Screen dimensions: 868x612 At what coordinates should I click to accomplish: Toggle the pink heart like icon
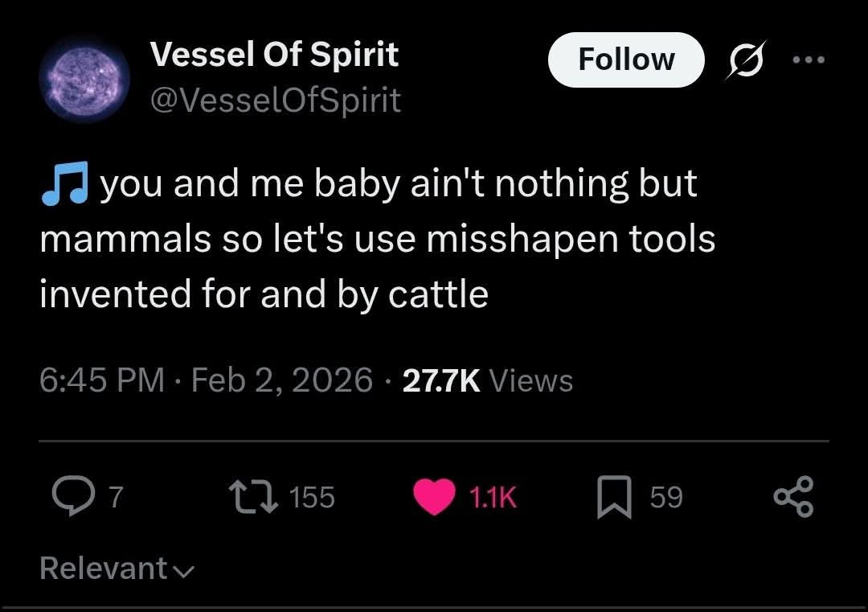434,498
